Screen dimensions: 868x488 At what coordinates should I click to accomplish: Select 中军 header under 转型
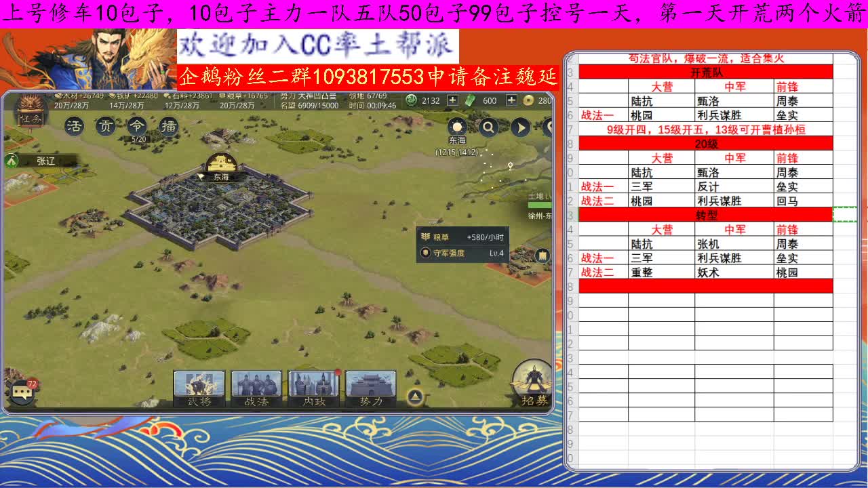[734, 230]
